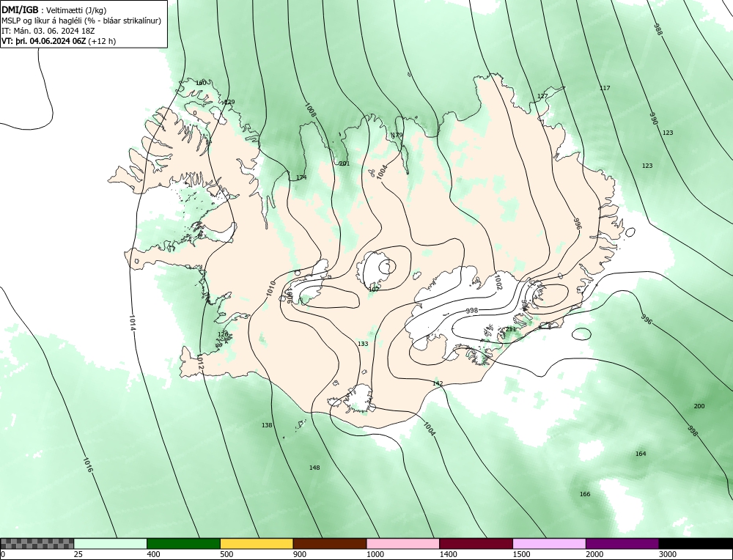Click the 'VT: þri. 04.06.2024 06Z (+12 h)' line

[59, 40]
